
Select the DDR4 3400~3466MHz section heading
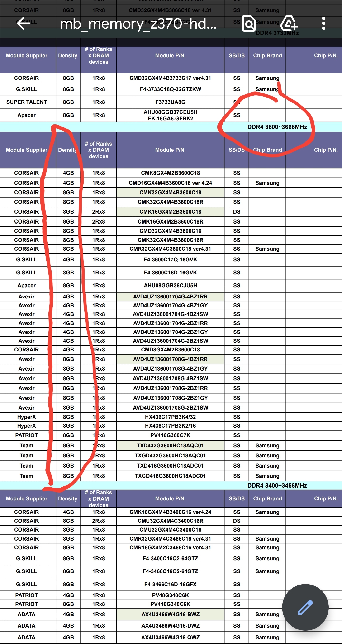pyautogui.click(x=277, y=485)
